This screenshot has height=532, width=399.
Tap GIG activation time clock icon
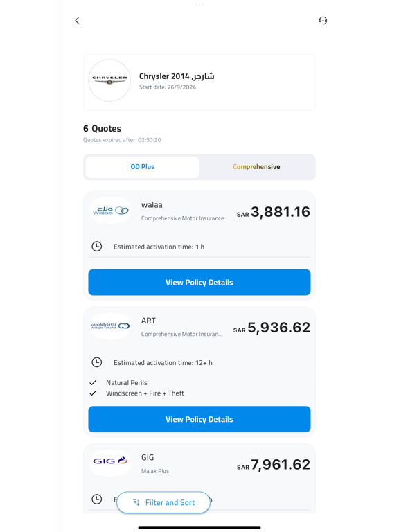97,499
